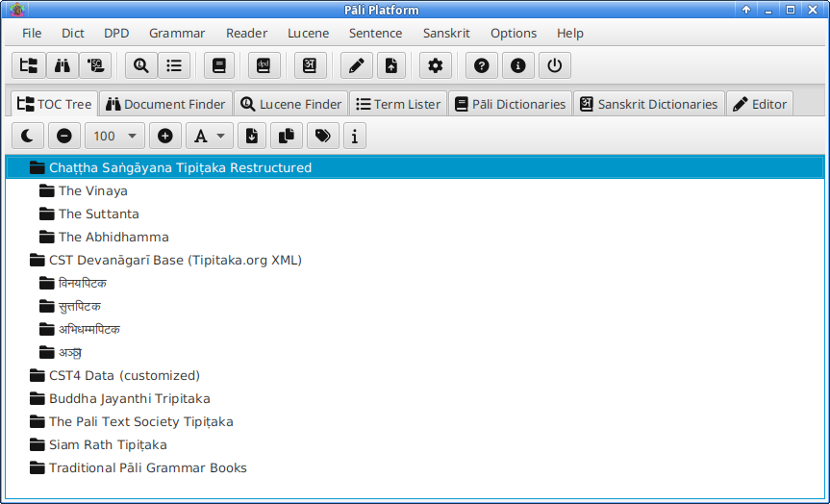Click the binoculars Document Finder toolbar icon

(63, 65)
